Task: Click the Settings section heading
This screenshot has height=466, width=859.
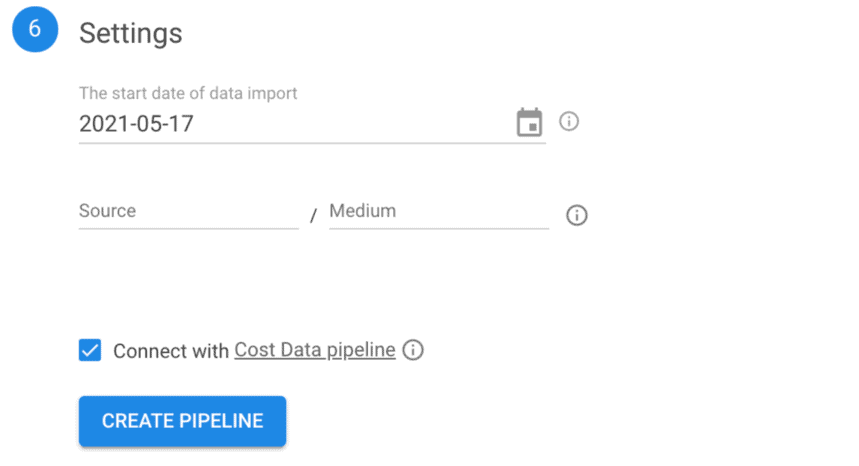Action: tap(130, 33)
